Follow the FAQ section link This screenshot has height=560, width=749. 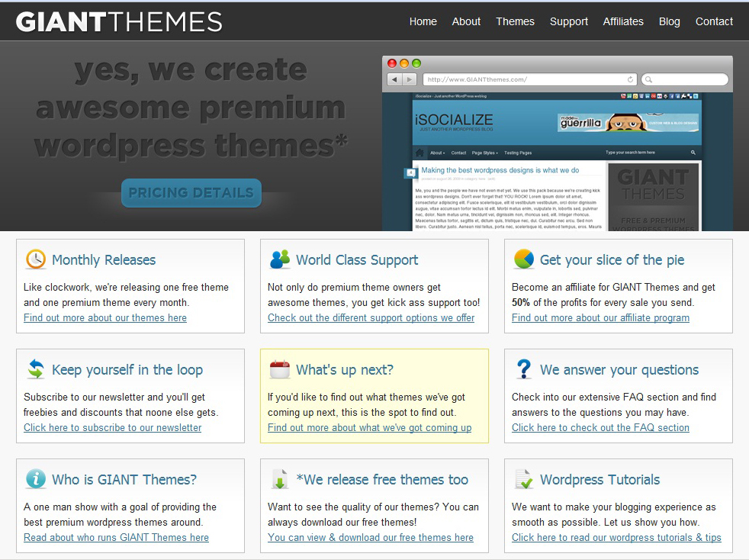pos(600,428)
